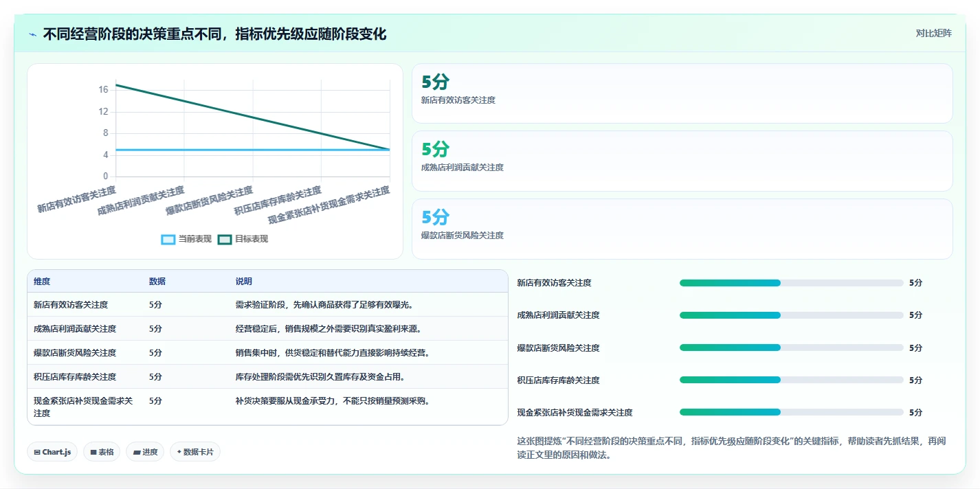Select table row 爆款店断货风险关注度

(x=267, y=353)
